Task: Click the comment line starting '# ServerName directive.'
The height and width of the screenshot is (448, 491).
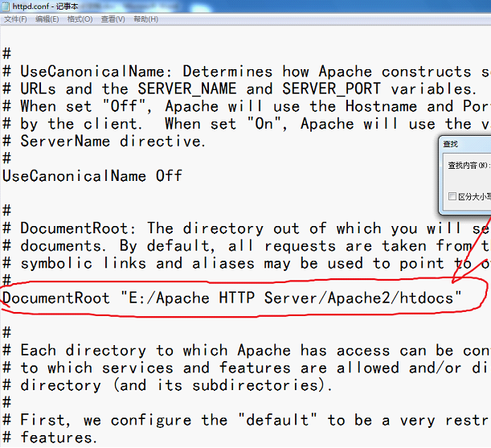Action: coord(104,142)
